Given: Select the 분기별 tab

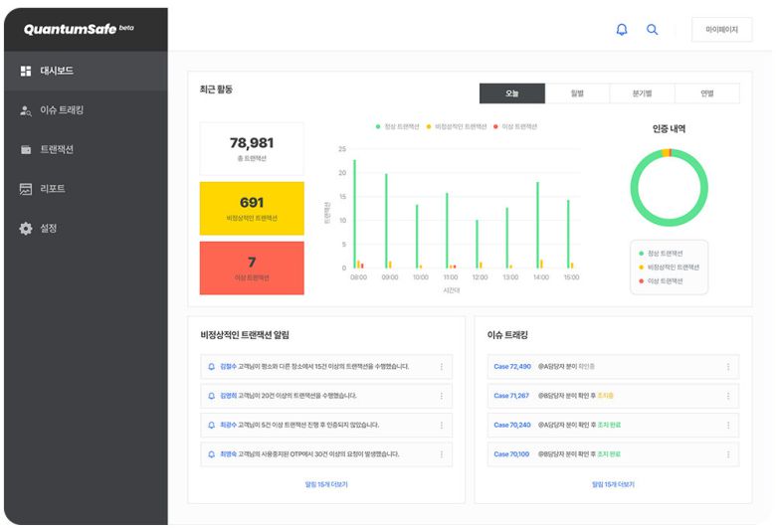Looking at the screenshot, I should 642,93.
